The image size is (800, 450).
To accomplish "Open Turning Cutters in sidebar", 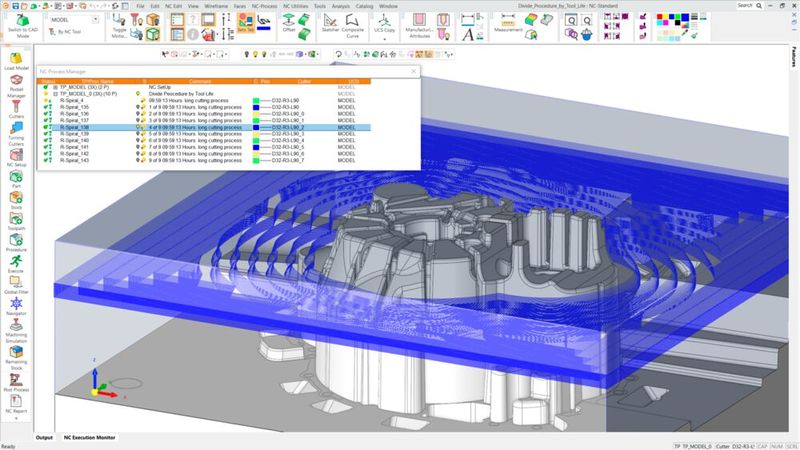I will tap(16, 134).
